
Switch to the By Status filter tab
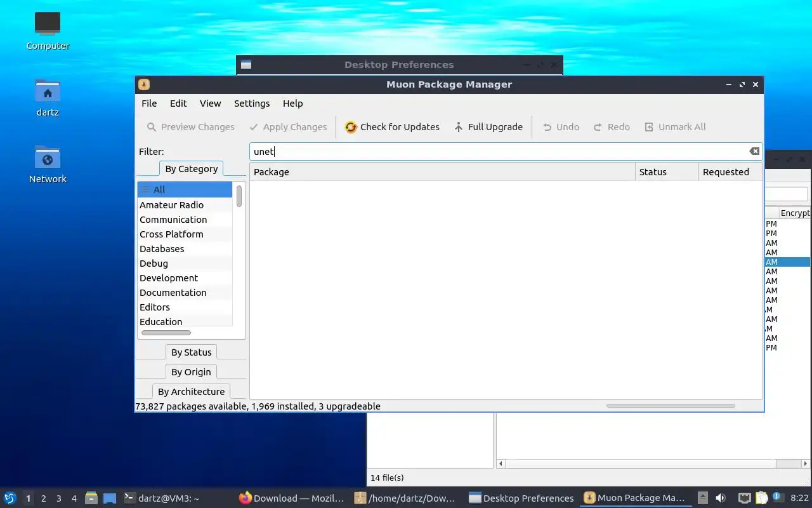[x=191, y=352]
